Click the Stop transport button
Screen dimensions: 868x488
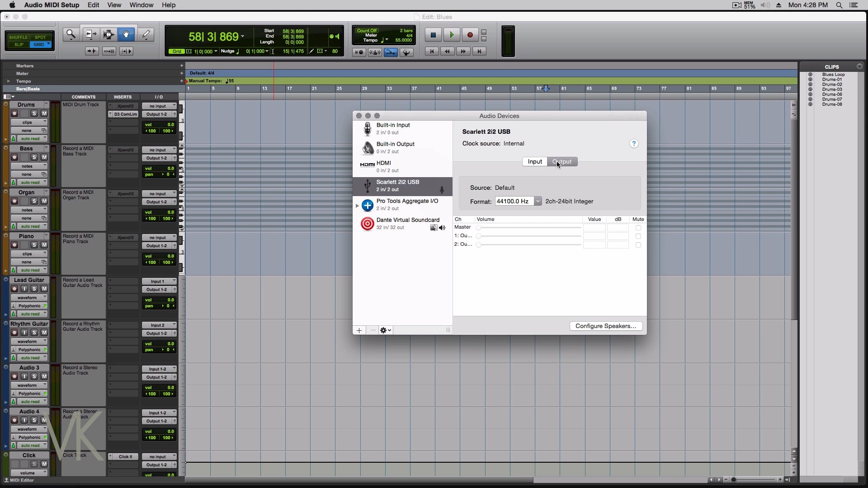pyautogui.click(x=433, y=35)
